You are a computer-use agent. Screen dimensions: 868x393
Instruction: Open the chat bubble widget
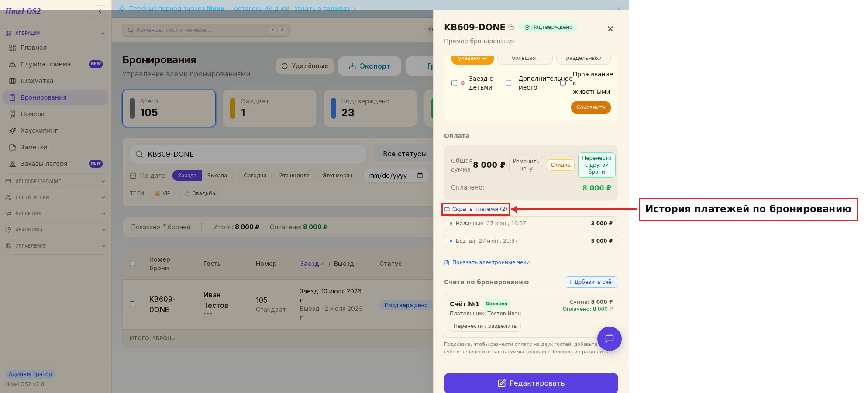(609, 339)
